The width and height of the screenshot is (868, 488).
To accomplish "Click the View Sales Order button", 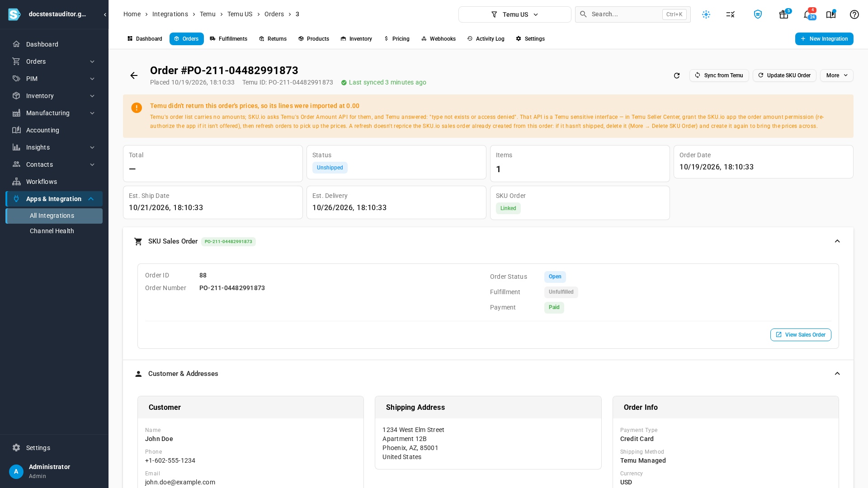I will tap(801, 335).
